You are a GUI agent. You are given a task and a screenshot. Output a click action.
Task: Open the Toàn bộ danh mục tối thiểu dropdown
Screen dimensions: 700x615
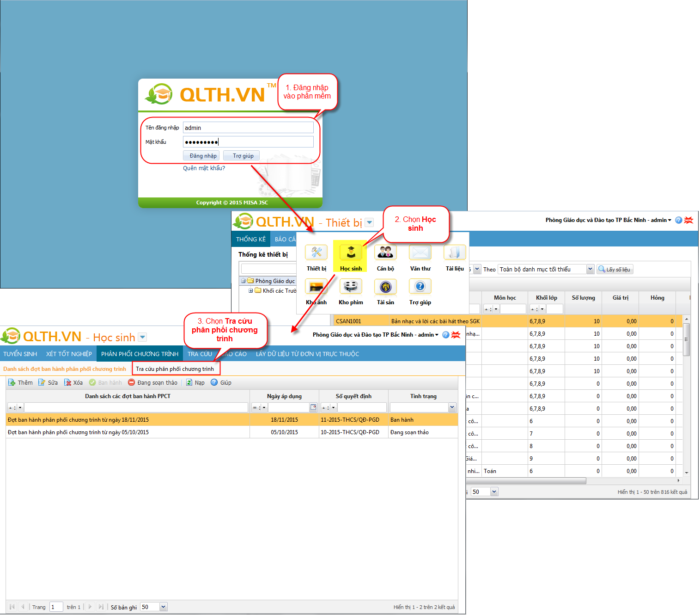tap(590, 269)
